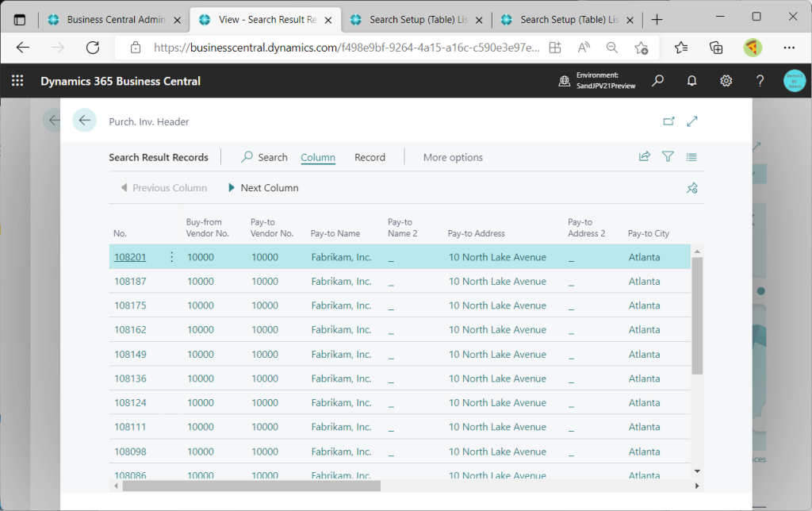Expand the page to full width icon
The image size is (812, 511).
click(692, 121)
